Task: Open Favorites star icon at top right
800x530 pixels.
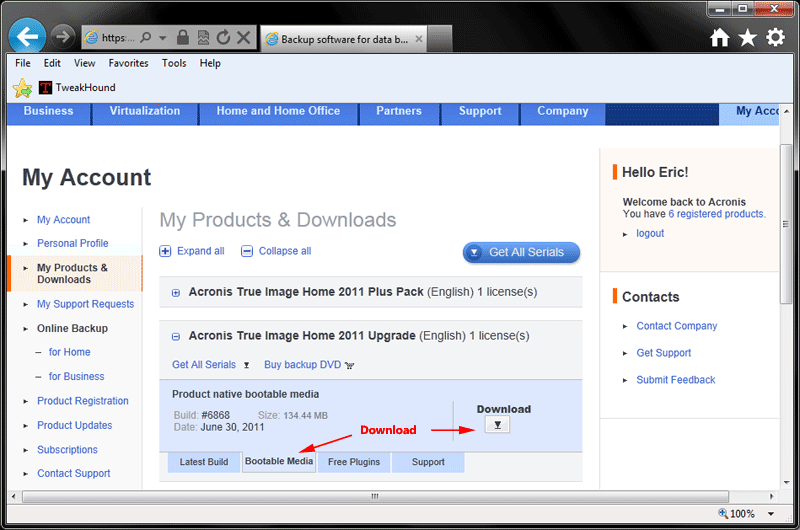Action: coord(747,37)
